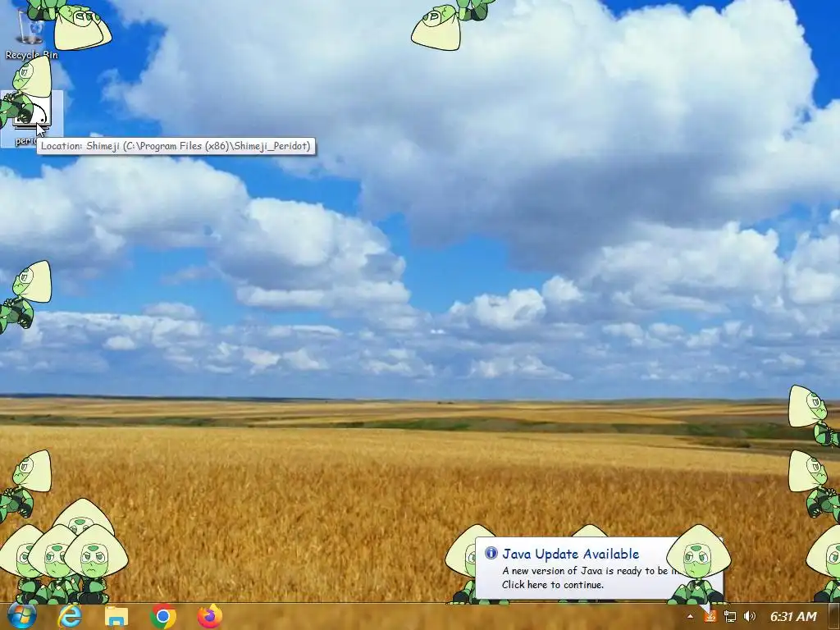This screenshot has width=840, height=630.
Task: Click the Peridot sitting on Java notification
Action: [698, 564]
